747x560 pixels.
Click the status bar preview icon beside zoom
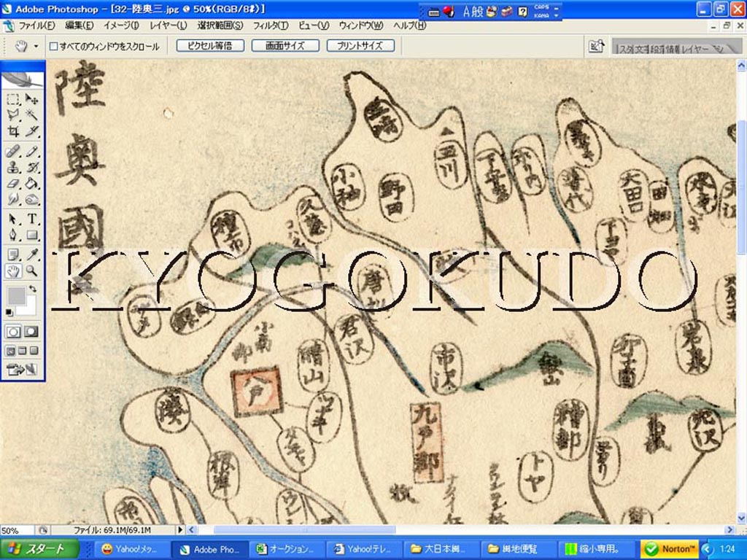[x=43, y=530]
